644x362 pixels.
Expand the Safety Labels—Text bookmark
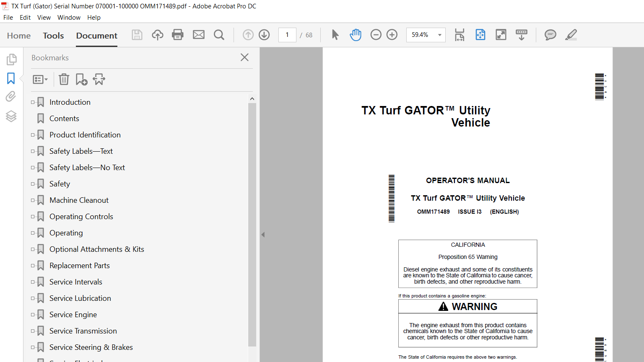pyautogui.click(x=33, y=151)
